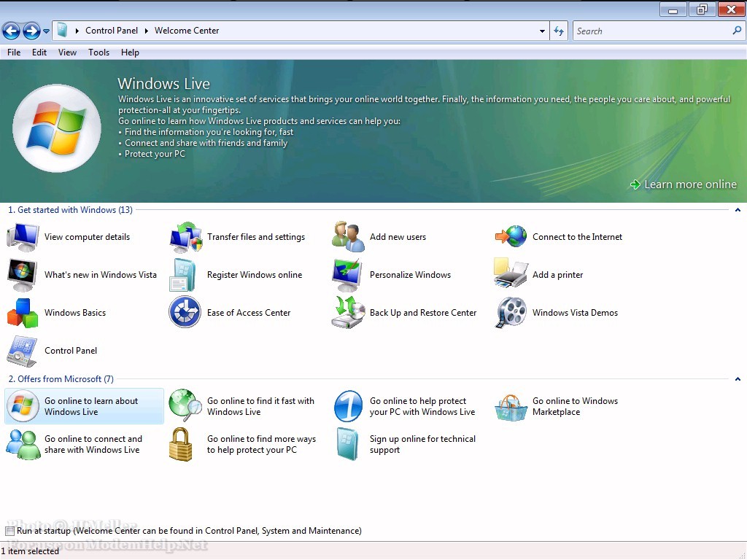Click the "Connect and share with friends and family" bullet

tap(206, 143)
